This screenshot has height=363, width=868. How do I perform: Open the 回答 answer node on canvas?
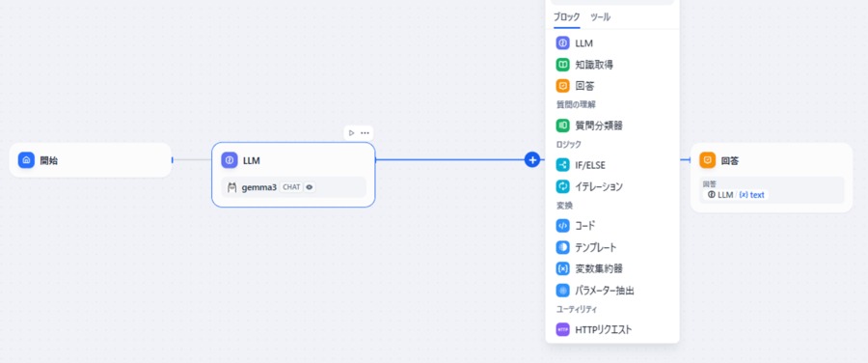tap(772, 178)
